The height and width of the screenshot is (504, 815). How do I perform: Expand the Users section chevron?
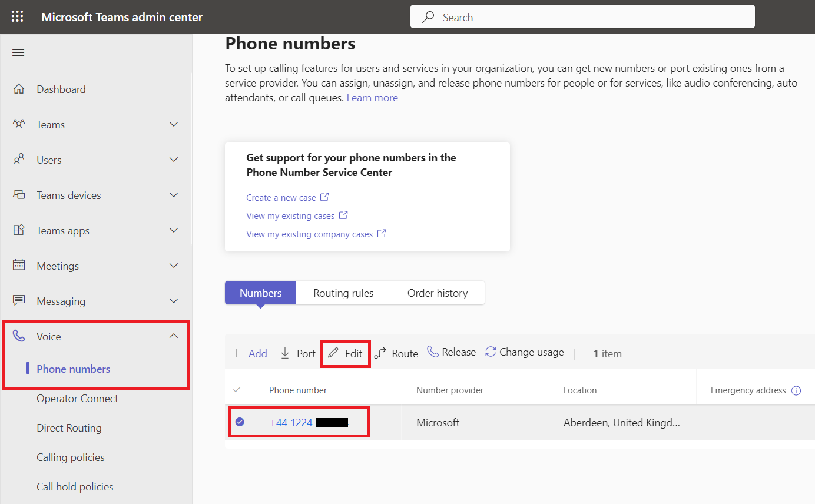pyautogui.click(x=174, y=160)
